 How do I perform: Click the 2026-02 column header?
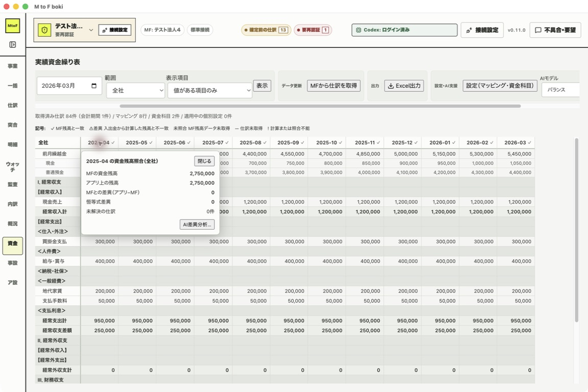[x=478, y=142]
